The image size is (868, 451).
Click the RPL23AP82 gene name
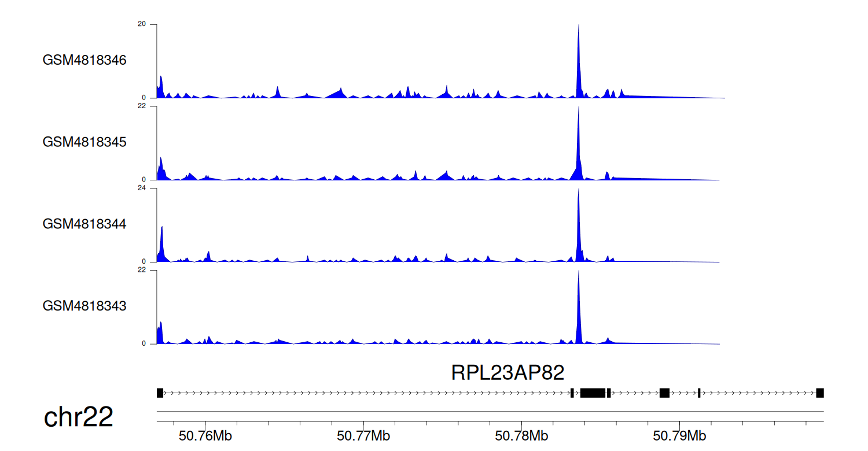pos(507,373)
